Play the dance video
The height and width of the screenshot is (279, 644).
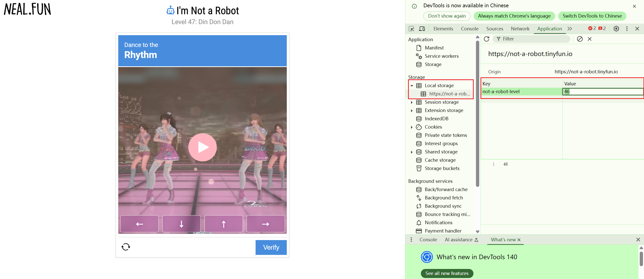click(x=202, y=147)
